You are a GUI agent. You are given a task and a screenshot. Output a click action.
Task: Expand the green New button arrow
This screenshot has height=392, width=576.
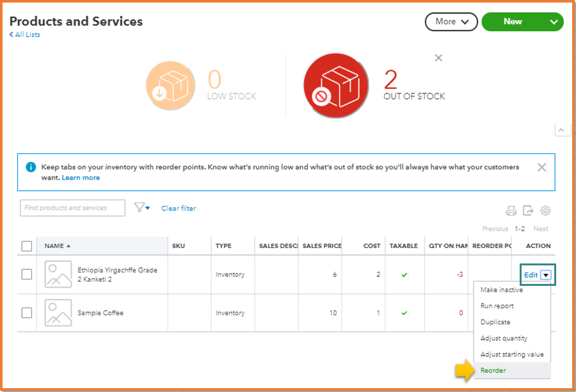click(554, 22)
